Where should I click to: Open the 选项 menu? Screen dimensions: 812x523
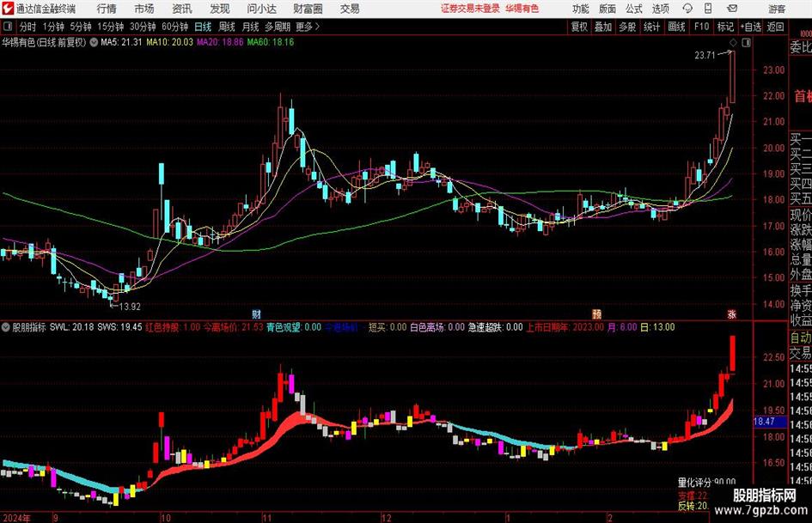point(660,9)
